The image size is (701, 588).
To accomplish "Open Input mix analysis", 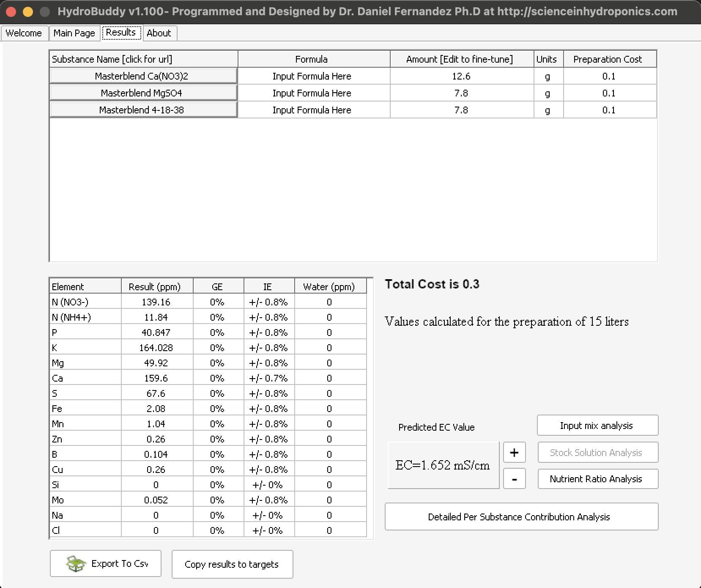I will tap(597, 425).
